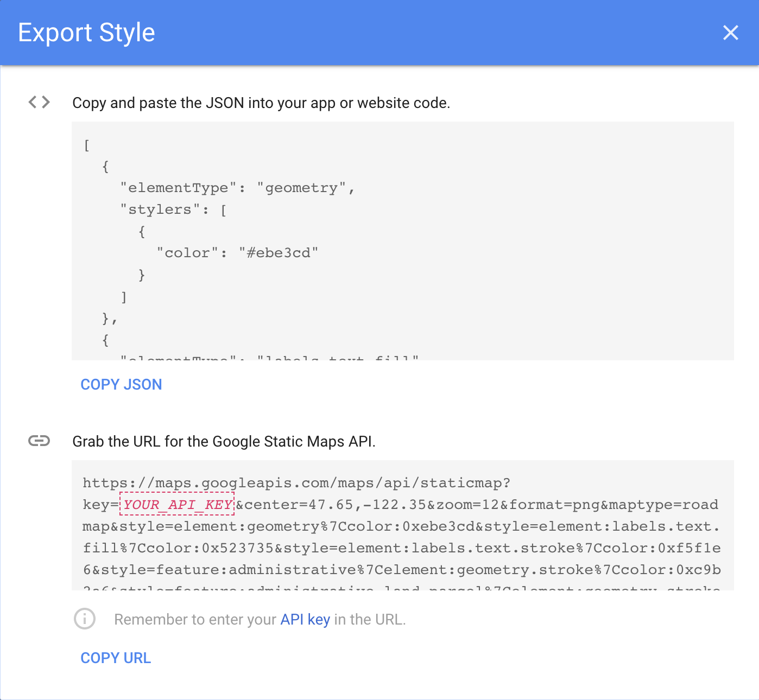Click the staticmap URL first line
This screenshot has width=759, height=700.
pos(296,483)
